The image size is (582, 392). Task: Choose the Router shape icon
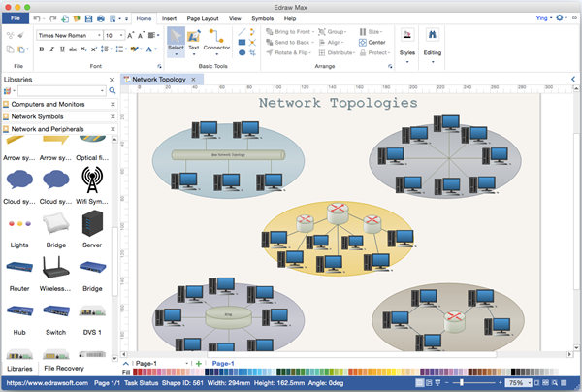pos(19,269)
